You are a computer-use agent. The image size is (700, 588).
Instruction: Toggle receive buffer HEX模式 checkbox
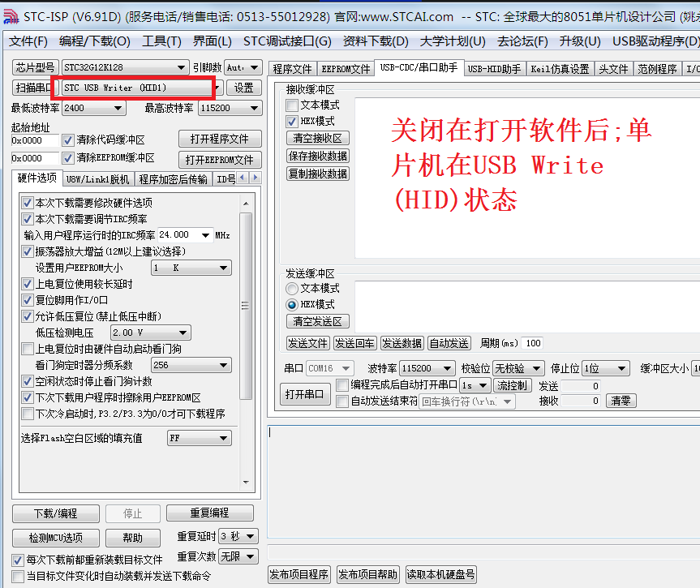tap(292, 122)
